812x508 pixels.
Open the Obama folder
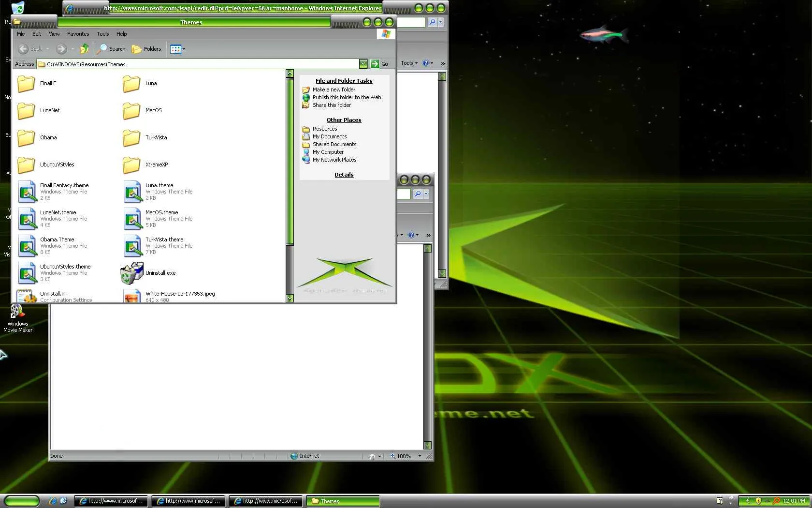[26, 138]
